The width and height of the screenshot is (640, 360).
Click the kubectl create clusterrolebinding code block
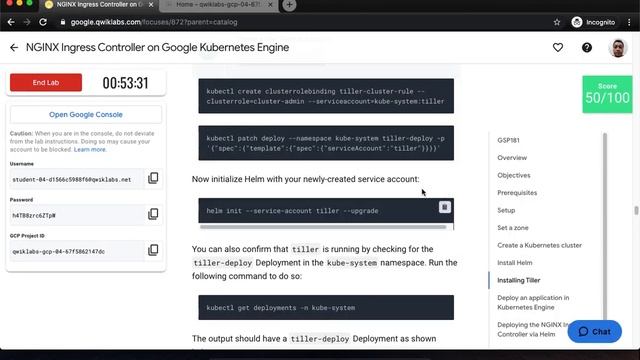tap(326, 96)
